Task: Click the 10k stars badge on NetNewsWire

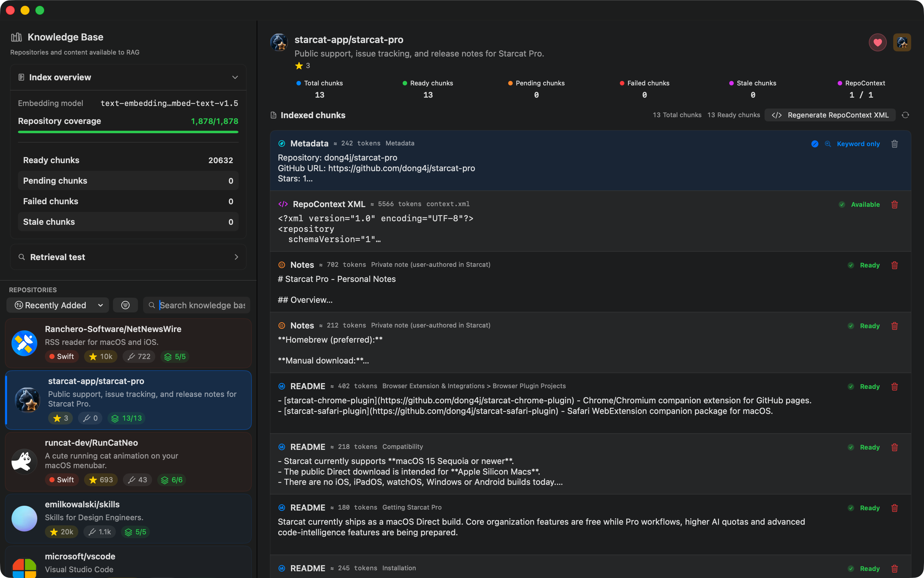Action: (101, 357)
